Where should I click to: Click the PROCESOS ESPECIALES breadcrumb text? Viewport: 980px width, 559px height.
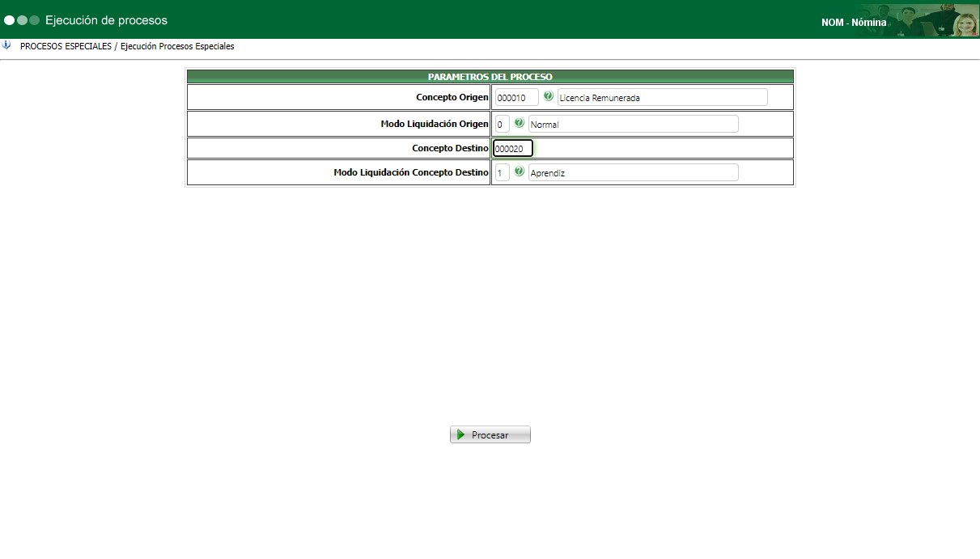pyautogui.click(x=66, y=46)
